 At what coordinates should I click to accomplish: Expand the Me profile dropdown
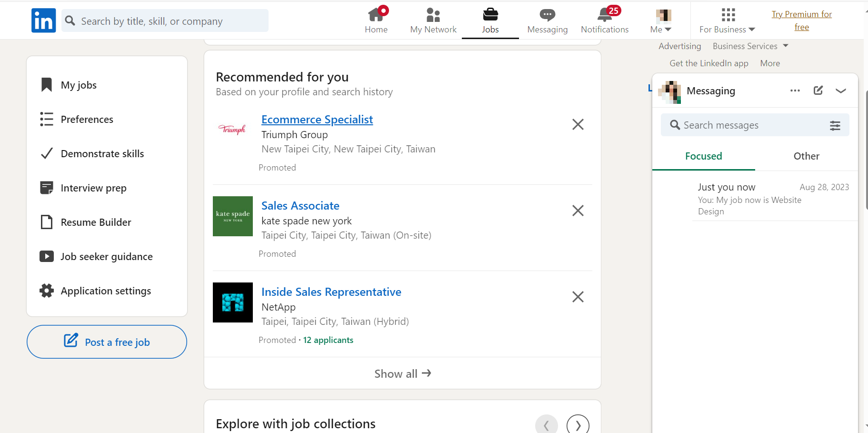tap(661, 20)
